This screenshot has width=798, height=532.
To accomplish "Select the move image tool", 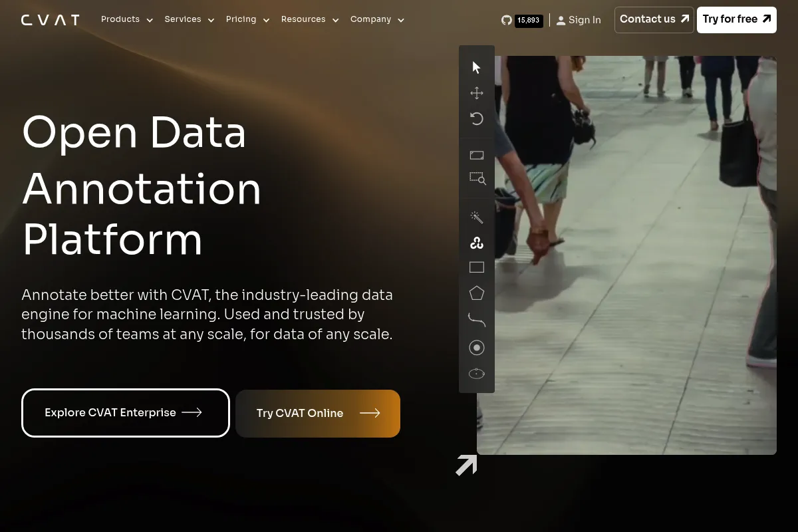I will [x=476, y=93].
